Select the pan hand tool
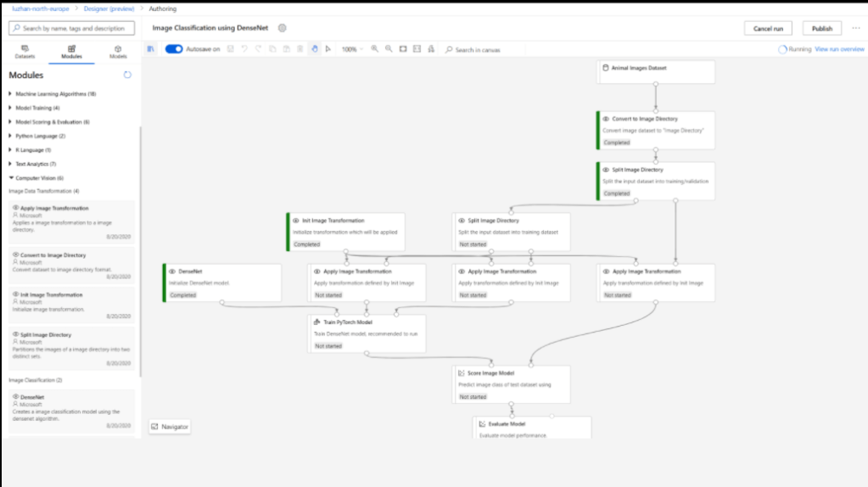868x487 pixels. [314, 49]
